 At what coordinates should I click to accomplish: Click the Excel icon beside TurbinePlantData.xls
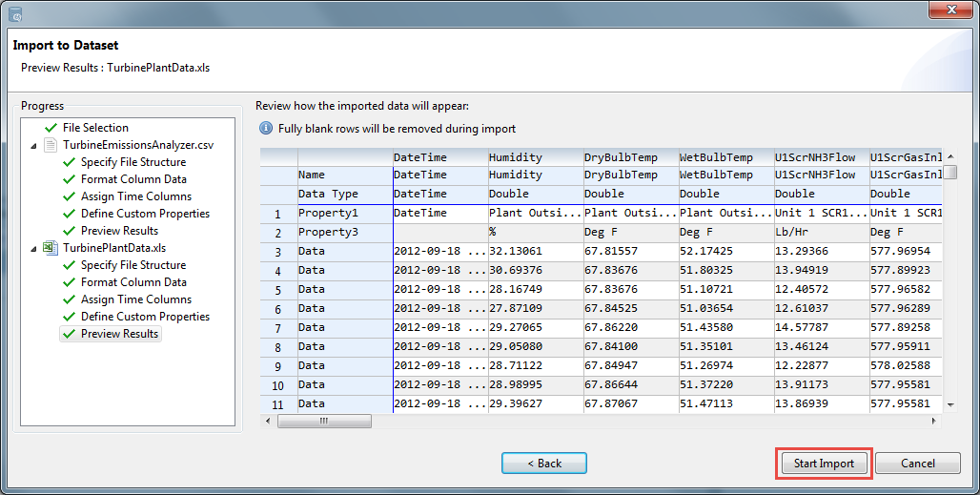coord(50,248)
